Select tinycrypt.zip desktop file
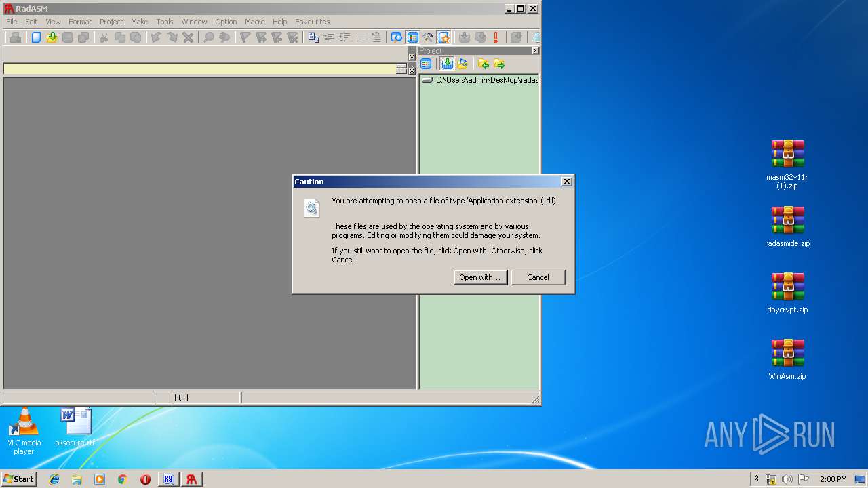868x488 pixels. tap(787, 293)
